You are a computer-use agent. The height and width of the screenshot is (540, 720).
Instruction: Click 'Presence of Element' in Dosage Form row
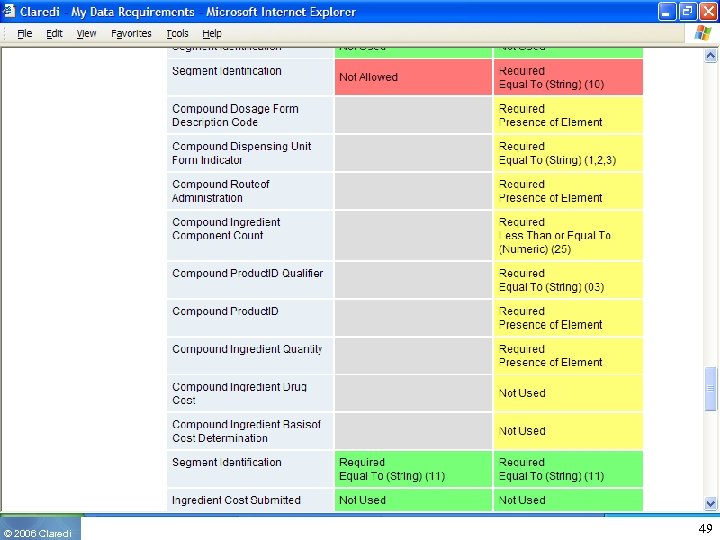pyautogui.click(x=550, y=122)
